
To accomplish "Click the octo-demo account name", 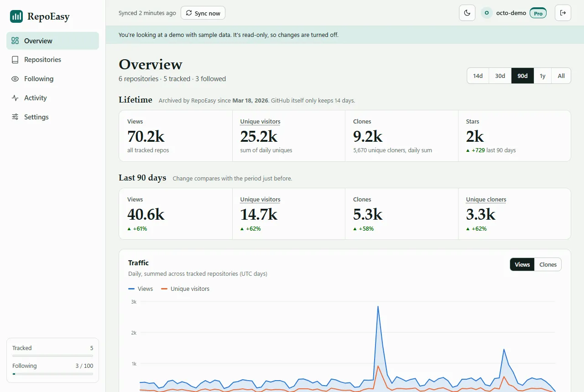I will tap(511, 13).
